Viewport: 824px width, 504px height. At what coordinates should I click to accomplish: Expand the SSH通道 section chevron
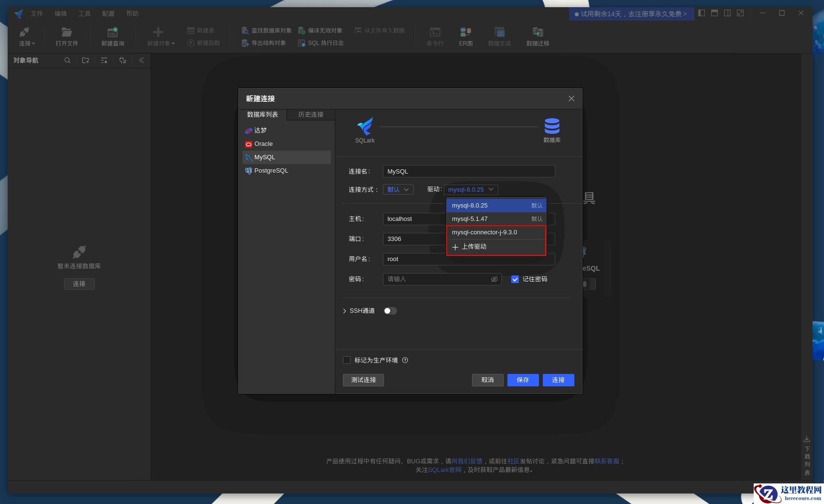344,311
